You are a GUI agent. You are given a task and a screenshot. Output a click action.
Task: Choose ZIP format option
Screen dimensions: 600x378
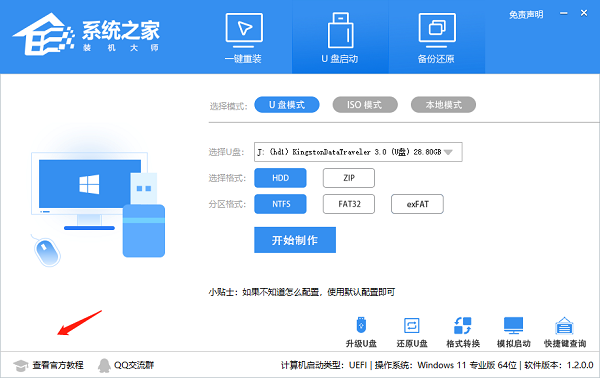click(349, 178)
